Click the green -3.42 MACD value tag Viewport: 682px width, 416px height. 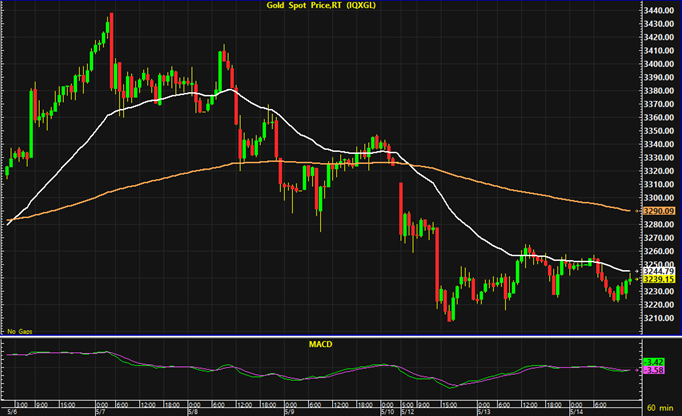(654, 362)
